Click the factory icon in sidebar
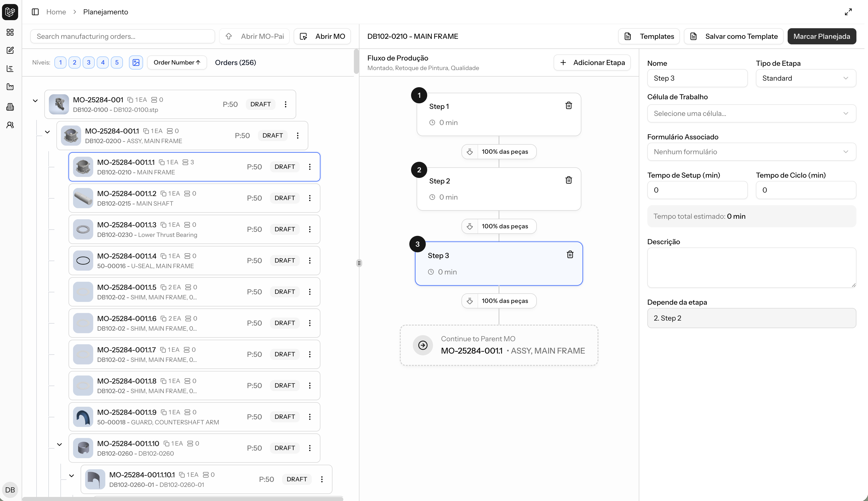This screenshot has width=868, height=501. [x=10, y=87]
